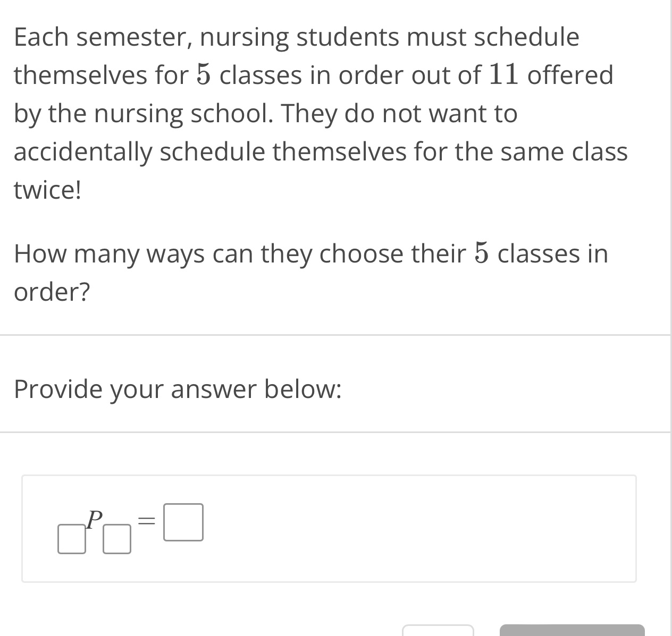Select the phrase Provide your answer below

click(x=178, y=389)
